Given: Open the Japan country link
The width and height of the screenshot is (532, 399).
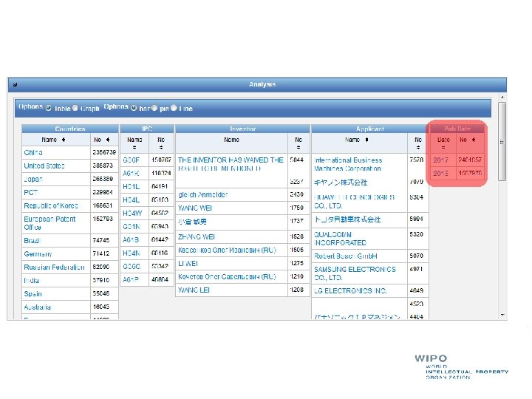Looking at the screenshot, I should point(33,179).
